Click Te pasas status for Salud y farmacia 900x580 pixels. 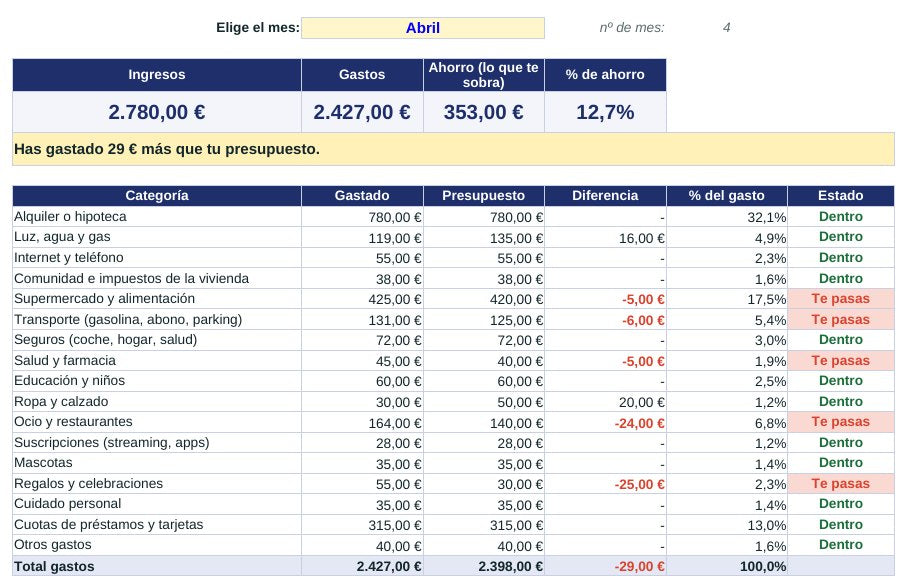(841, 361)
